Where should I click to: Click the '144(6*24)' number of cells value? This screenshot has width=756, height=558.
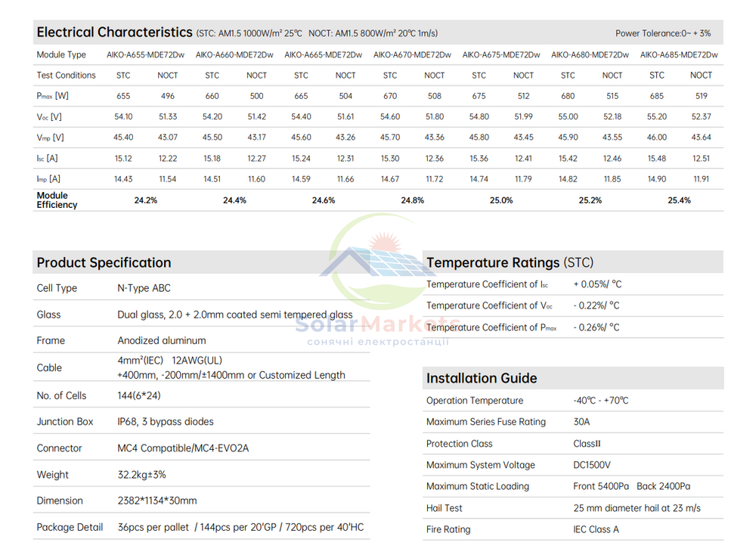pos(139,396)
